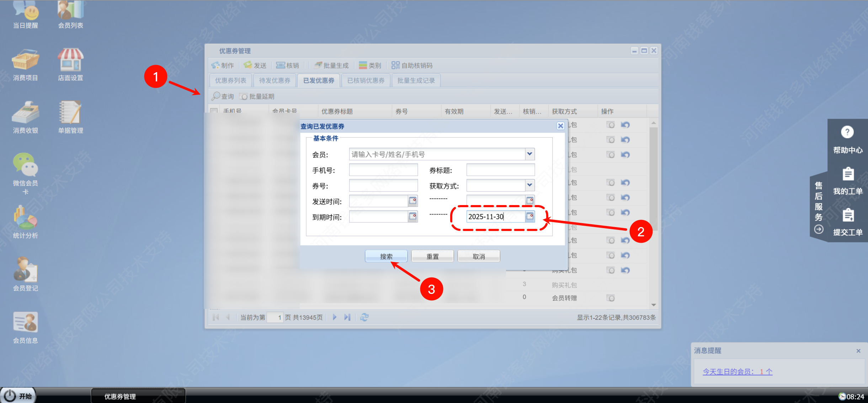Click the refresh icon in pagination bar
Screen dimensions: 868x403
click(x=364, y=317)
